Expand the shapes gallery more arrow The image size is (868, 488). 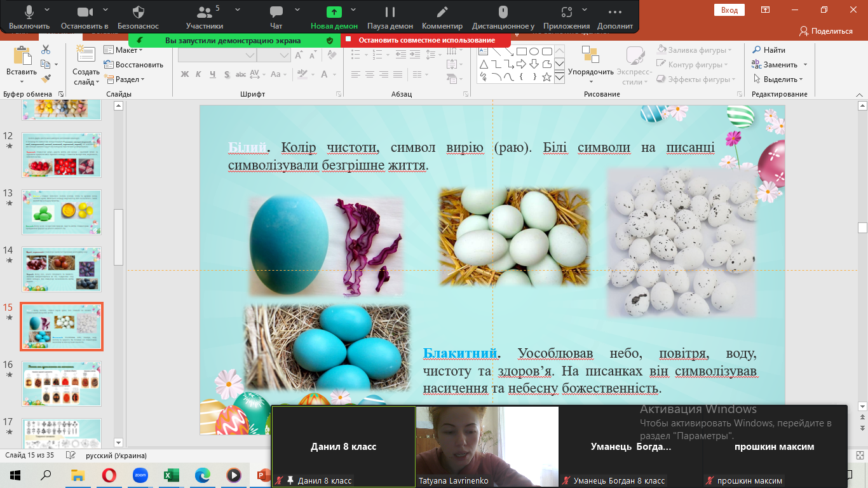coord(559,77)
